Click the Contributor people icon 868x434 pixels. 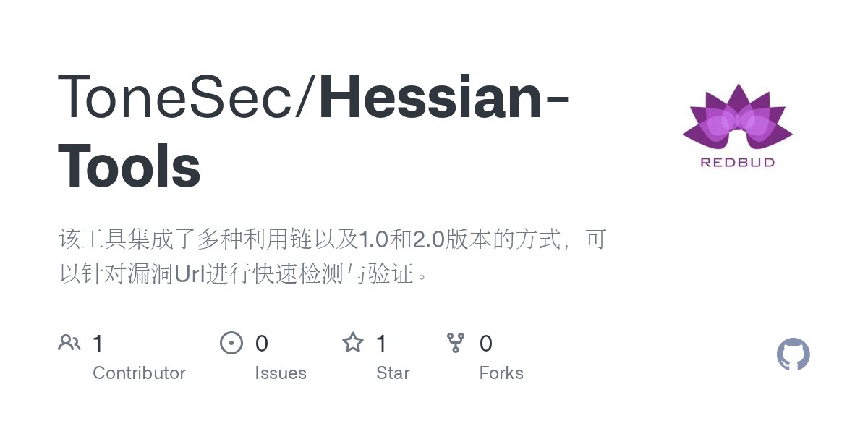[69, 343]
